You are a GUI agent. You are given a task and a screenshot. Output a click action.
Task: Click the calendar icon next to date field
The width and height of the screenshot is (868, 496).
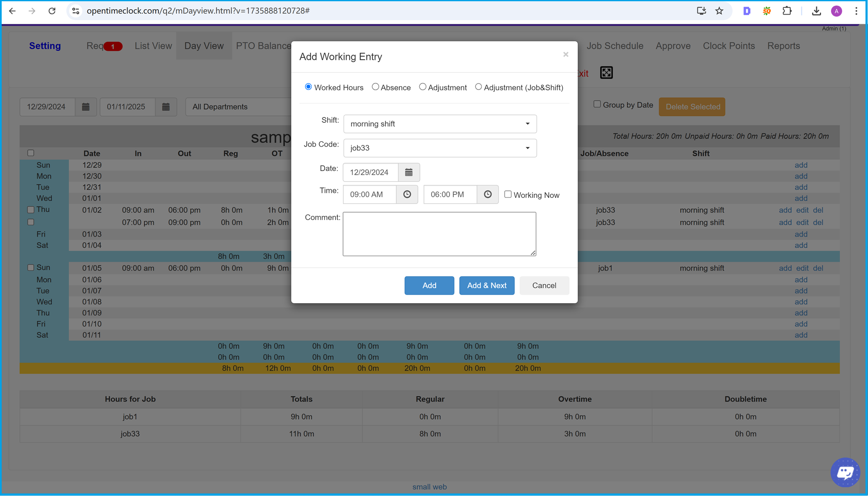[x=408, y=172]
